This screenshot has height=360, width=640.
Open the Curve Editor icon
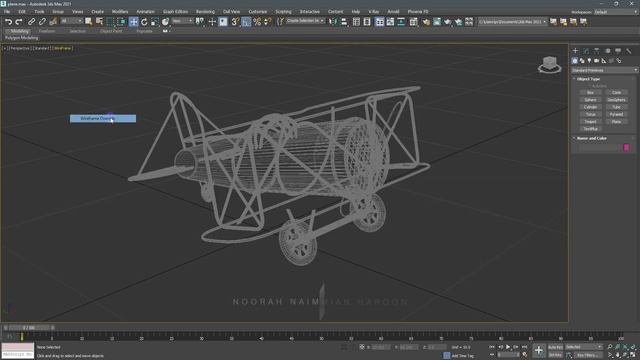coord(390,22)
